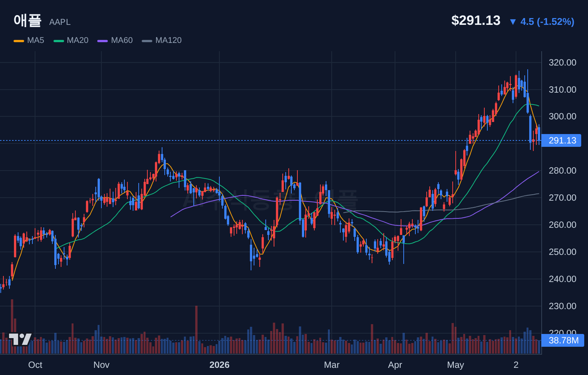Click the 230.00 price axis label
588x375 pixels.
point(562,306)
